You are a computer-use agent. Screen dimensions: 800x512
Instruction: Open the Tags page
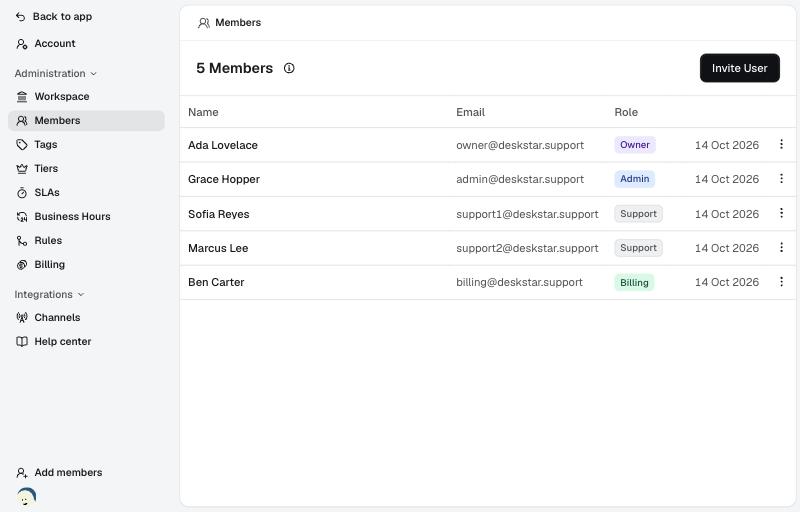(x=86, y=144)
